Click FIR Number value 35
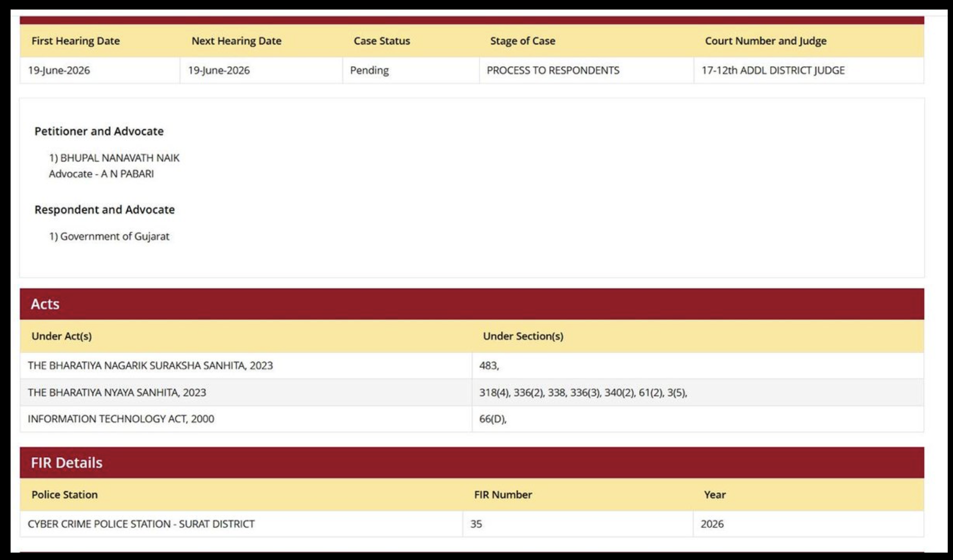 click(x=578, y=524)
